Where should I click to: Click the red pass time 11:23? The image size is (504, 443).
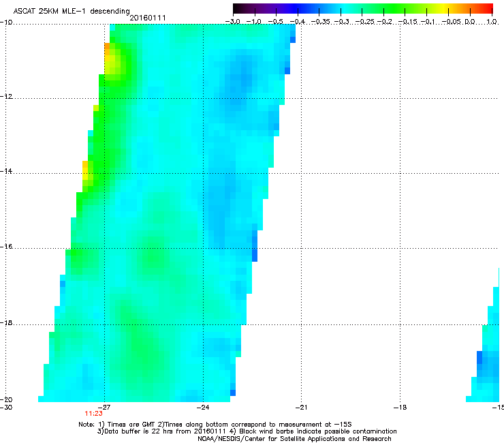[93, 414]
